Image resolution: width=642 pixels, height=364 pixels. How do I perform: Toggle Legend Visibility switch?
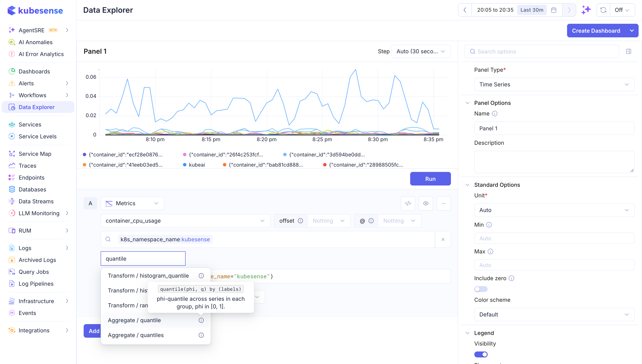tap(481, 354)
